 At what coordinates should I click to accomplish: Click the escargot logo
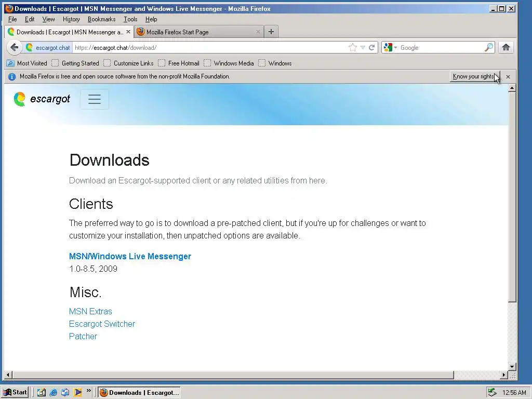pyautogui.click(x=42, y=99)
